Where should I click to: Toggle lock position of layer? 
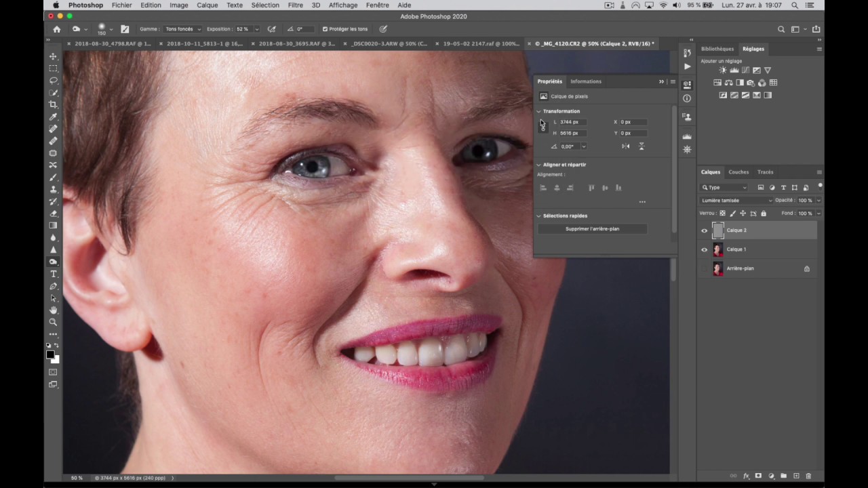743,213
